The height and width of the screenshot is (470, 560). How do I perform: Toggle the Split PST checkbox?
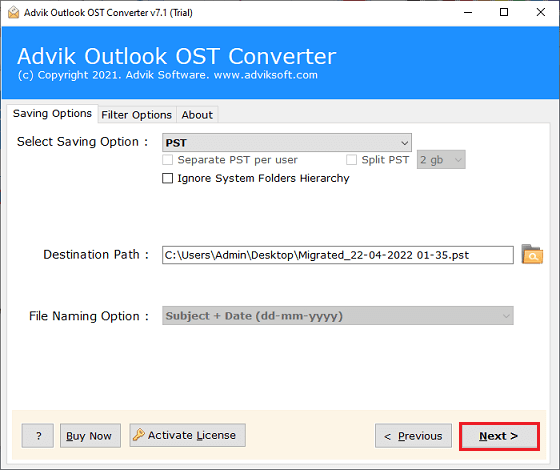[351, 160]
